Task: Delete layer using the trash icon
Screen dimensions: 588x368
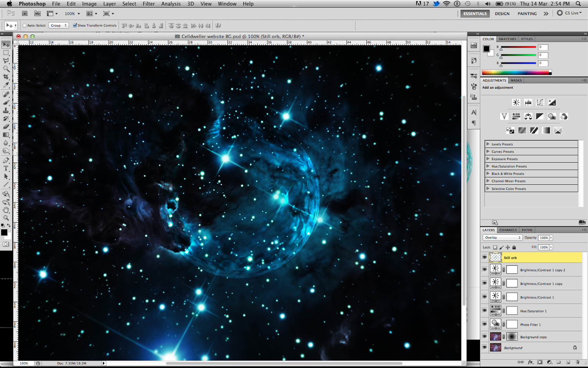Action: [577, 362]
